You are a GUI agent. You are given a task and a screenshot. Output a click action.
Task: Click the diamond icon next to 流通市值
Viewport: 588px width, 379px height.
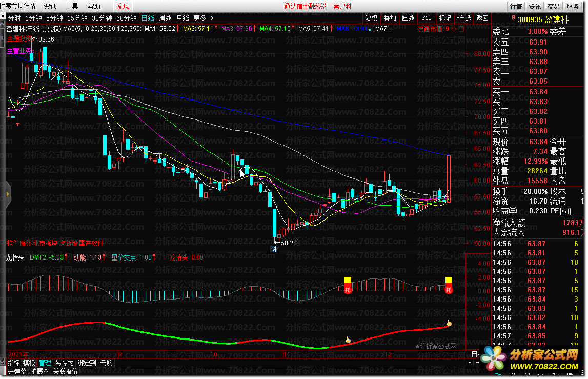[x=454, y=29]
